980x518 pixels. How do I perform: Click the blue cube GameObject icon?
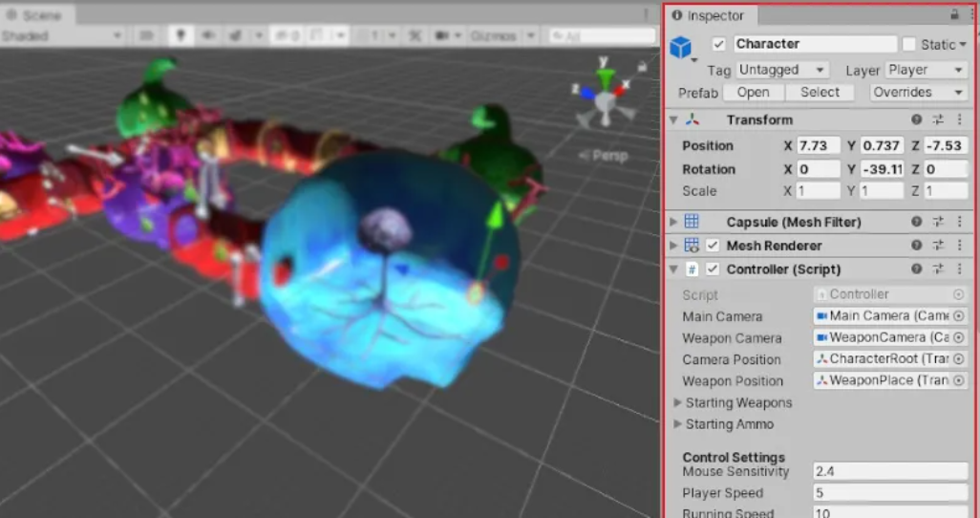coord(680,47)
